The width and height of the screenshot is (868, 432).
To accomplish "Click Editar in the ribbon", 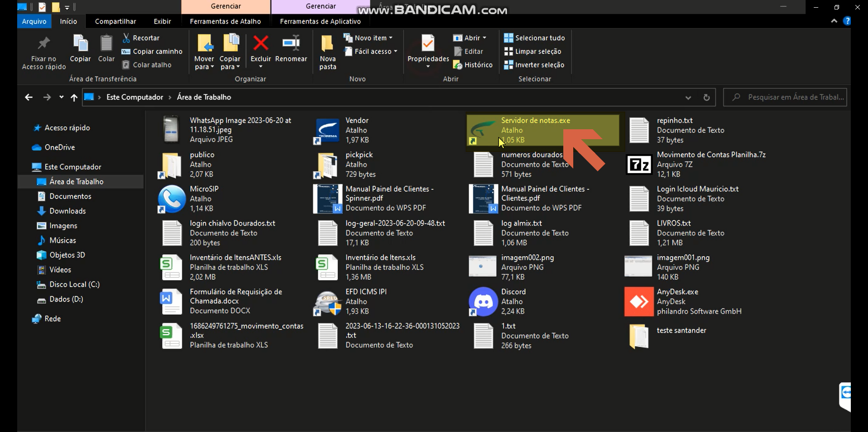I will pos(468,52).
